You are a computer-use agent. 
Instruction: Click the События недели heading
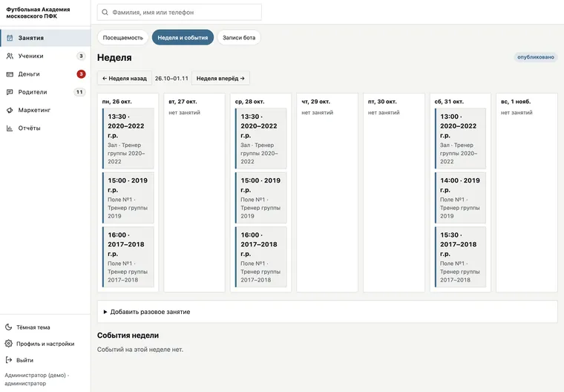tap(128, 335)
